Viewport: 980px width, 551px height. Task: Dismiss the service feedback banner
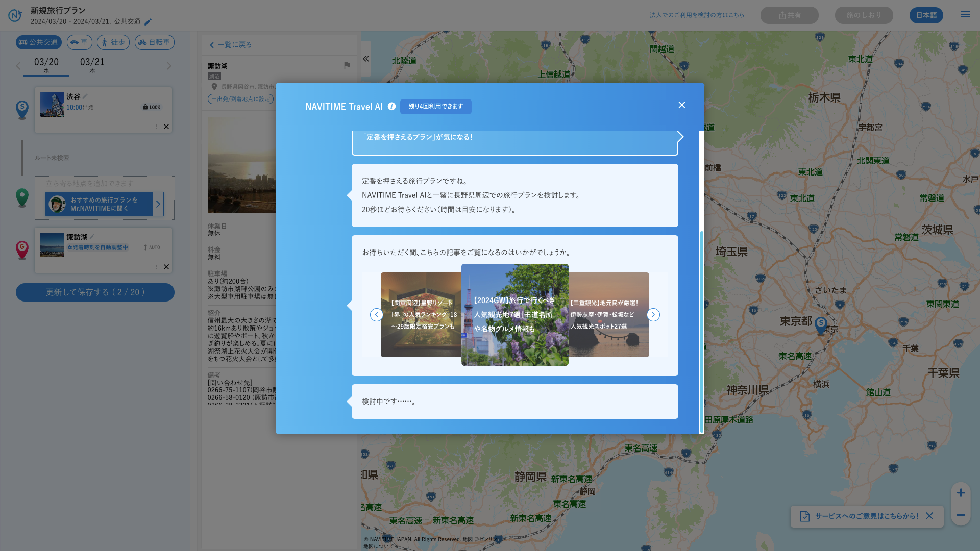point(929,516)
